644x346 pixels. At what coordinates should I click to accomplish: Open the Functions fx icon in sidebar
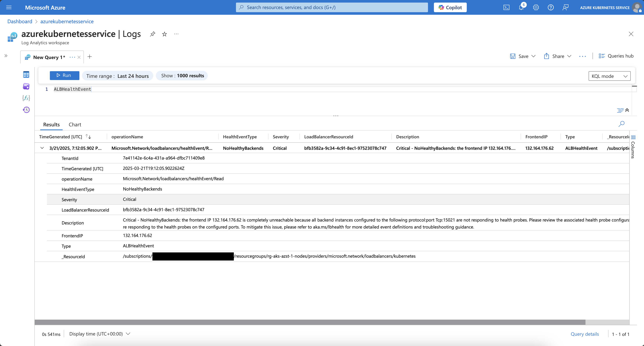pos(26,98)
